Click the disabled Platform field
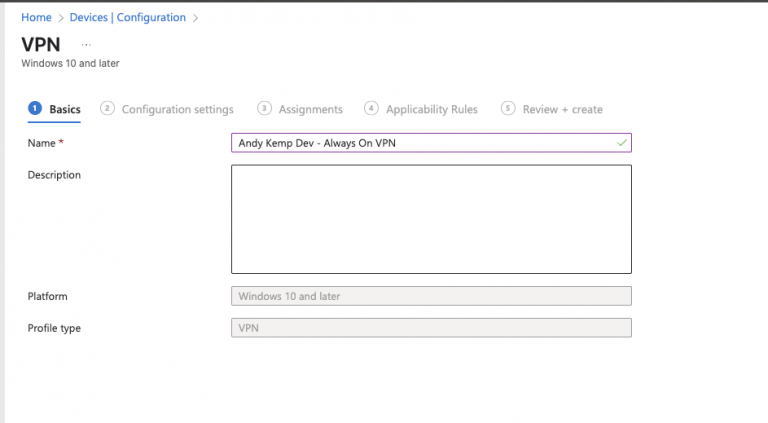The width and height of the screenshot is (768, 423). click(x=431, y=296)
